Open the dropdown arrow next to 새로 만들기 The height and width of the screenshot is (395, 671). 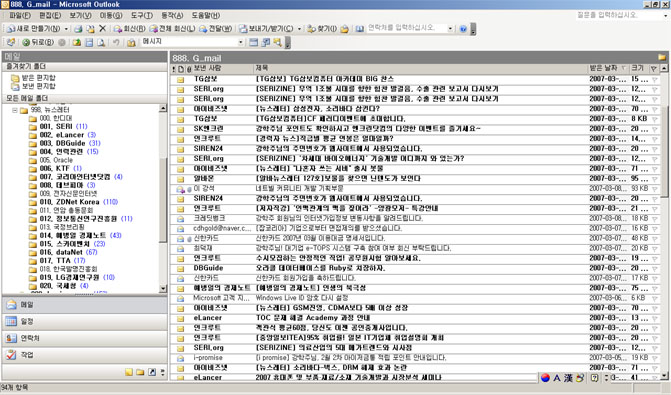[66, 29]
